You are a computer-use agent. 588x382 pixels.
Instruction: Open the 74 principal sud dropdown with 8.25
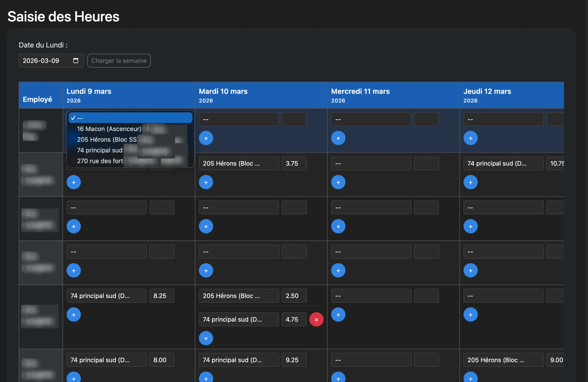tap(106, 296)
